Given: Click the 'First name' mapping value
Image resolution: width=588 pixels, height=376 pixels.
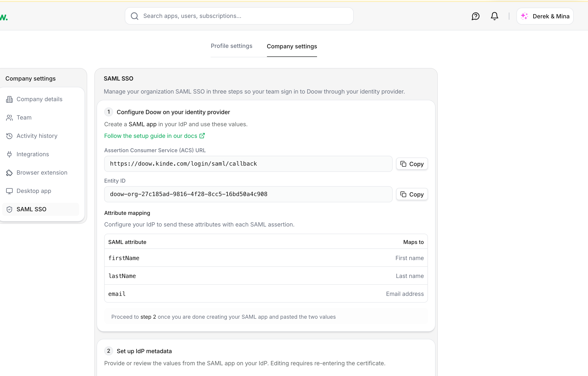Looking at the screenshot, I should (410, 258).
